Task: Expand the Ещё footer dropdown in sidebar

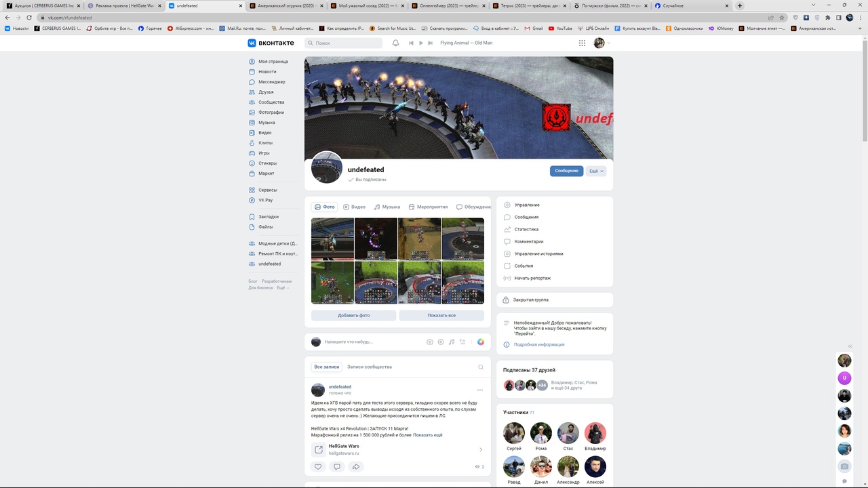Action: click(283, 288)
